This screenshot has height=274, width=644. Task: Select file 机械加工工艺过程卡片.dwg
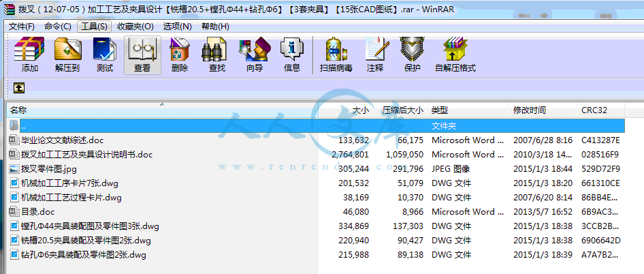pyautogui.click(x=71, y=198)
